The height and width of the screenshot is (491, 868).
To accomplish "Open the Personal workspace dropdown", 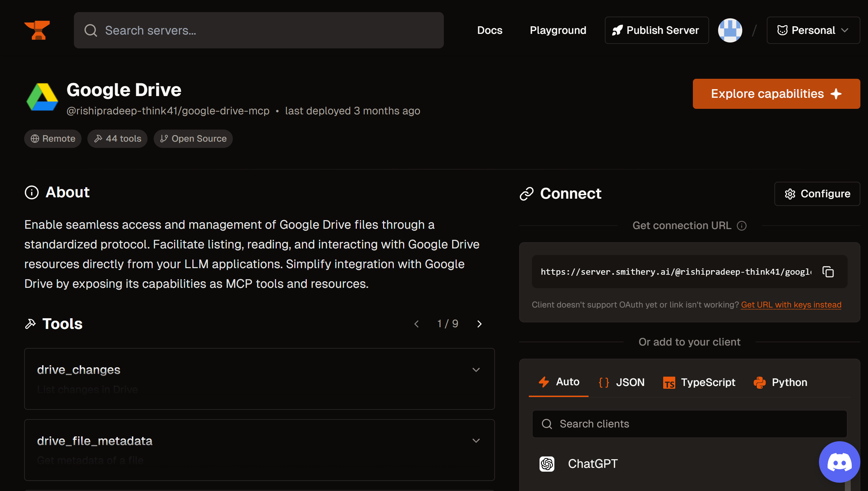I will pyautogui.click(x=813, y=30).
